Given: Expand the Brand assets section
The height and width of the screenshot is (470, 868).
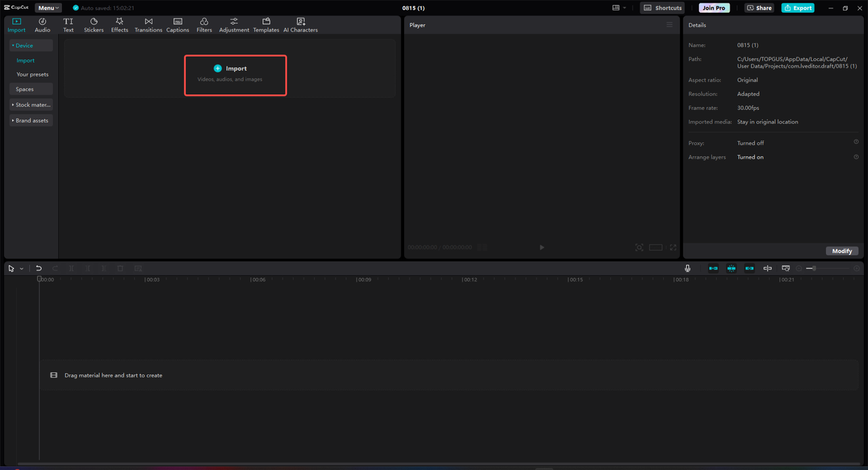Looking at the screenshot, I should click(31, 121).
